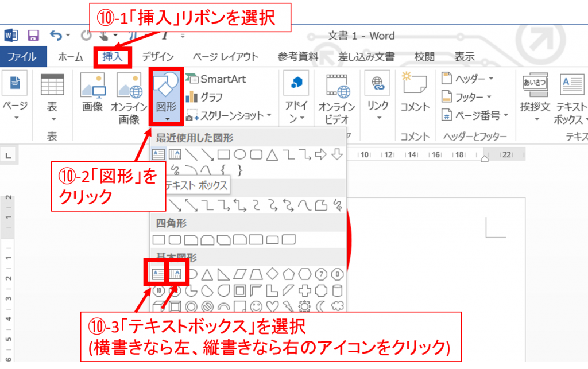This screenshot has width=588, height=369.
Task: Select horizontal text box in basic shapes
Action: (x=158, y=274)
